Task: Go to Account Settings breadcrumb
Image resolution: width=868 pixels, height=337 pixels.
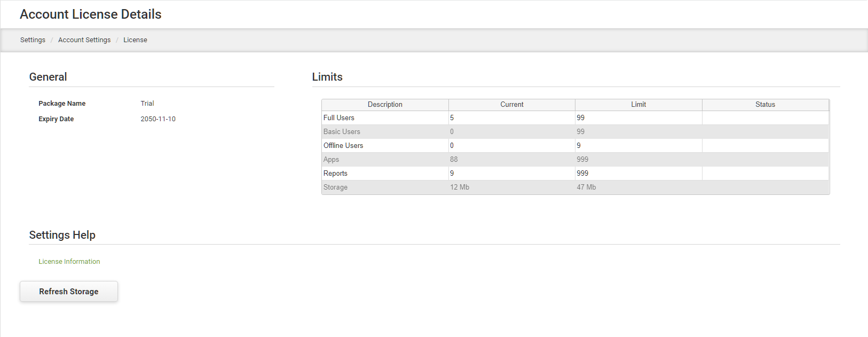Action: point(84,40)
